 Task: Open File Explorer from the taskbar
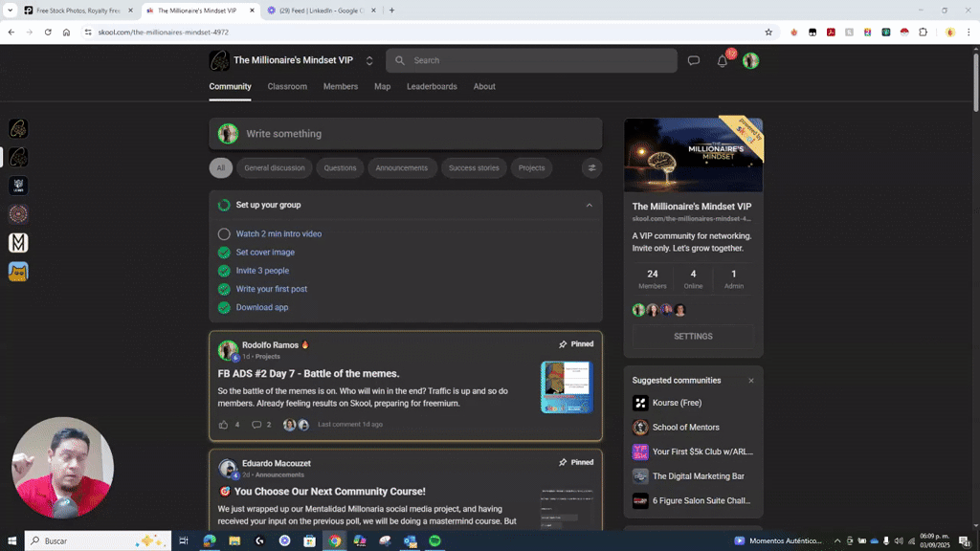pos(234,540)
